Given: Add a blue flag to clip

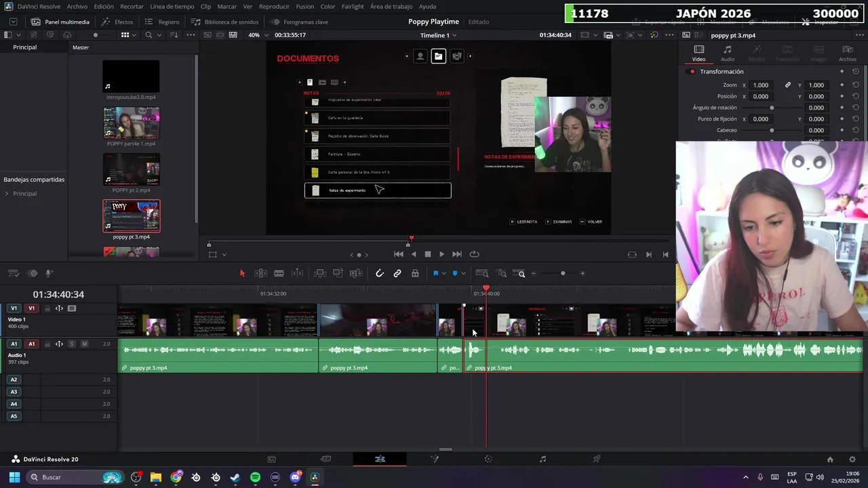Looking at the screenshot, I should point(435,273).
